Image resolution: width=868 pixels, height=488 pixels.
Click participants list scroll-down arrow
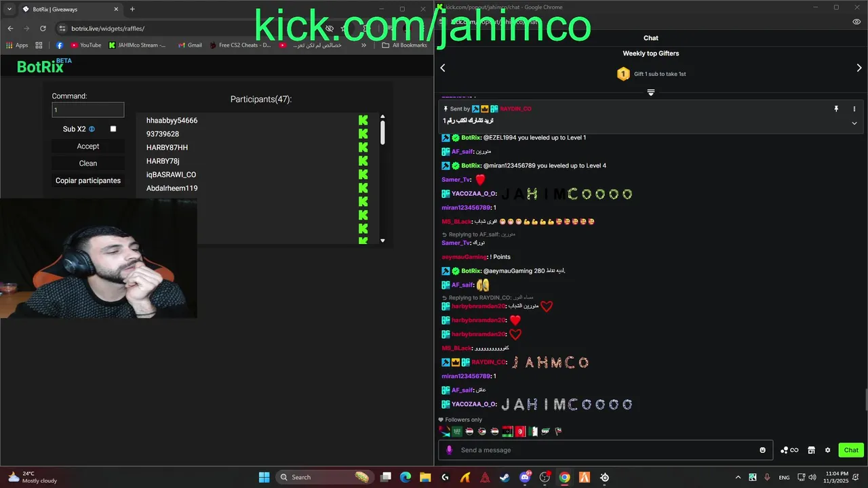[x=382, y=241]
